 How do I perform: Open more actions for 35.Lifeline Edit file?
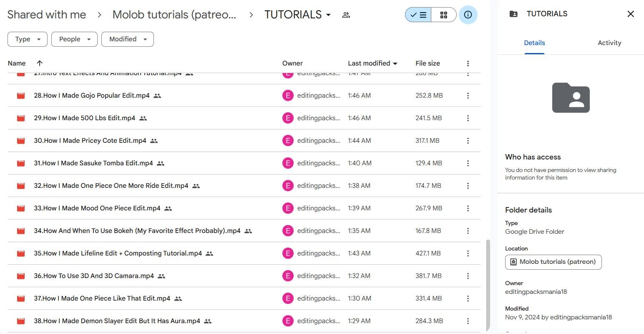(x=468, y=253)
